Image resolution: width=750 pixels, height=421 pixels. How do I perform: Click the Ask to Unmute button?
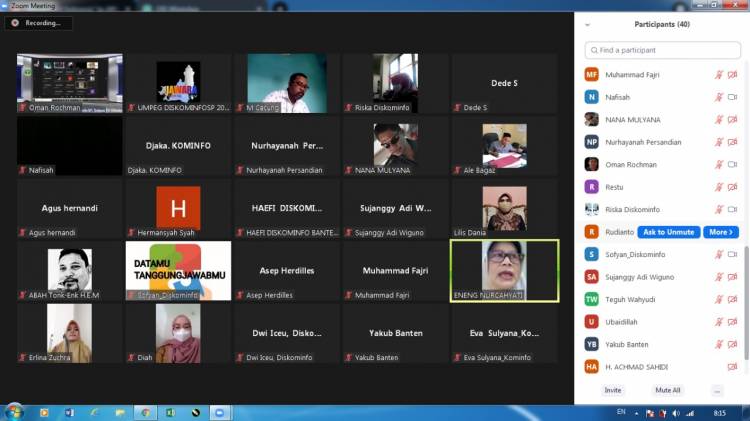[668, 232]
